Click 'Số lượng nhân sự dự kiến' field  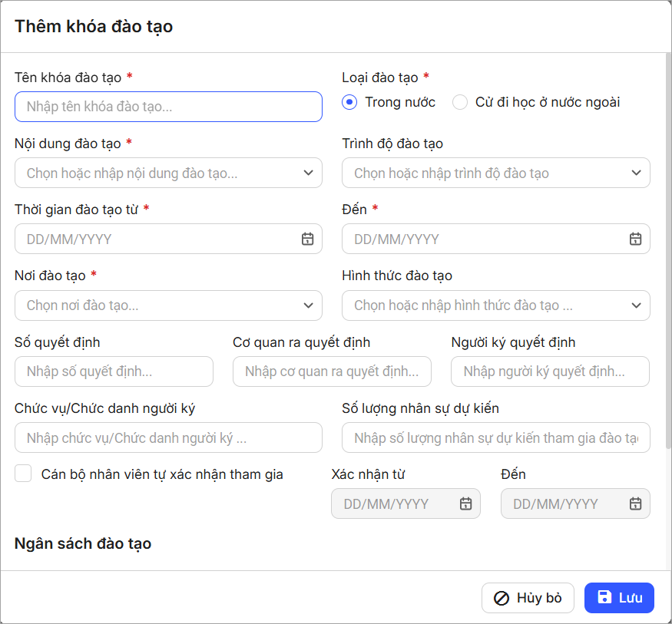(495, 438)
